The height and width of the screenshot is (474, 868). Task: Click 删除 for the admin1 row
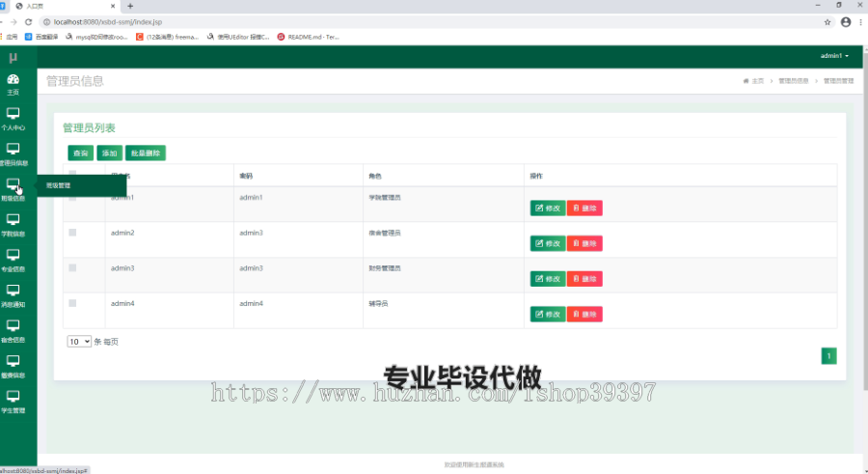click(x=584, y=208)
